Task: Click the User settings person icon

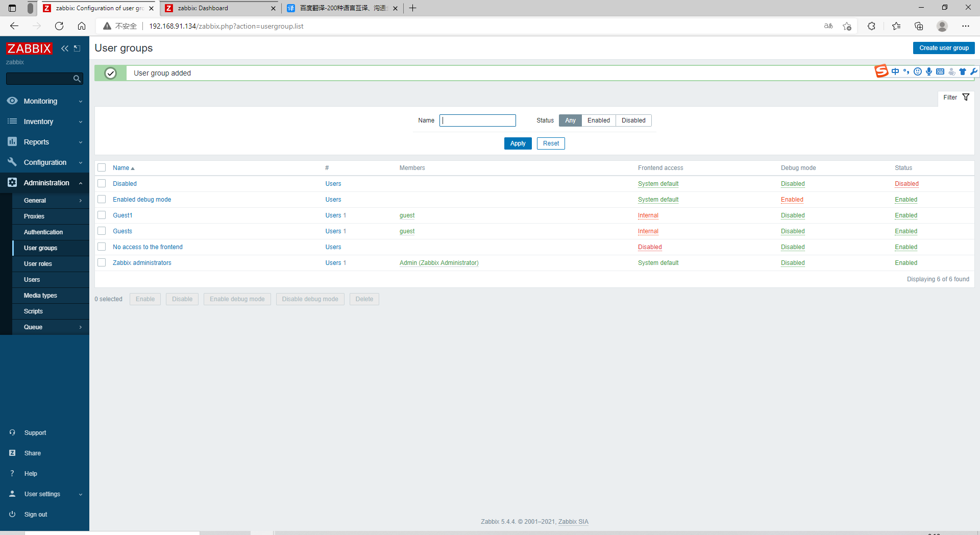Action: [x=12, y=494]
